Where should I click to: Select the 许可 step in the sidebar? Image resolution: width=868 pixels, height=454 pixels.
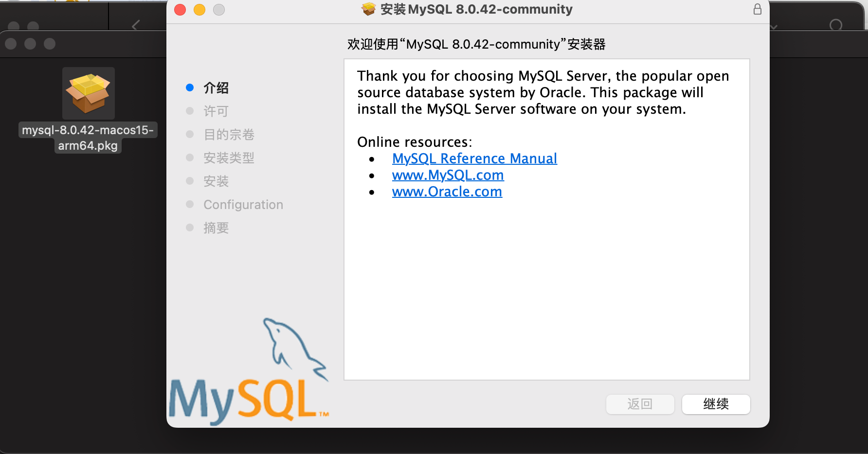pyautogui.click(x=216, y=111)
